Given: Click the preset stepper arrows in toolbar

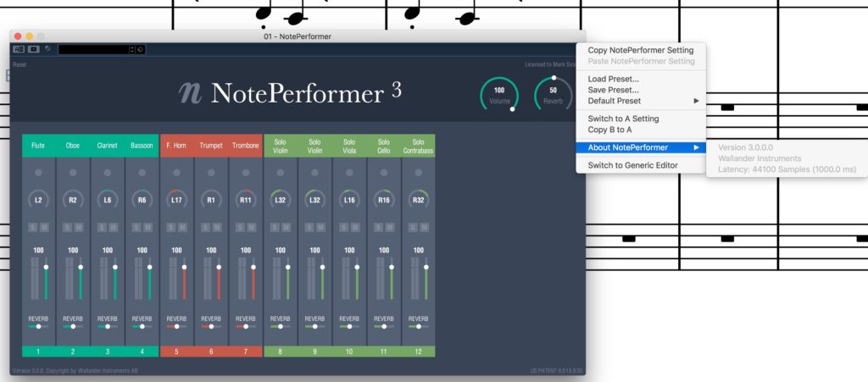Looking at the screenshot, I should [131, 49].
